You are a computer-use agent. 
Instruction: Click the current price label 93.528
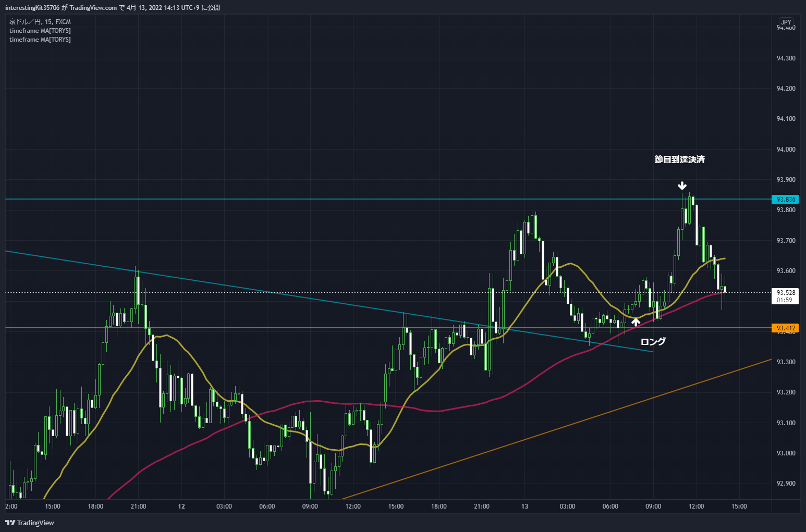pos(786,293)
